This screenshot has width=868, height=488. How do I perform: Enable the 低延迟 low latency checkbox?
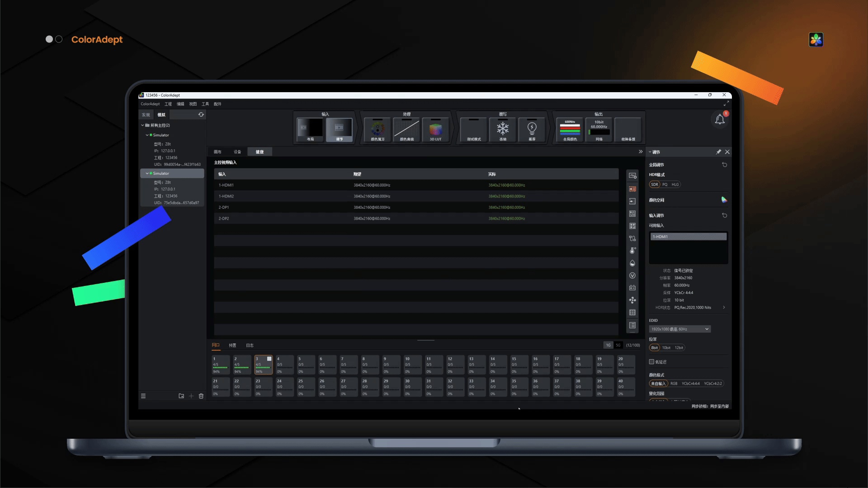651,362
